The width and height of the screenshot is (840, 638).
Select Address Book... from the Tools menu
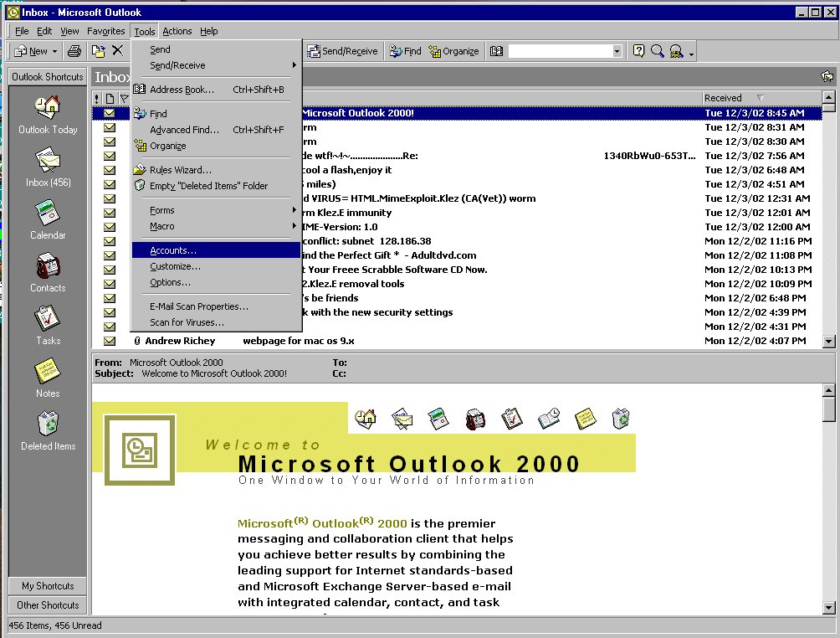(x=216, y=90)
